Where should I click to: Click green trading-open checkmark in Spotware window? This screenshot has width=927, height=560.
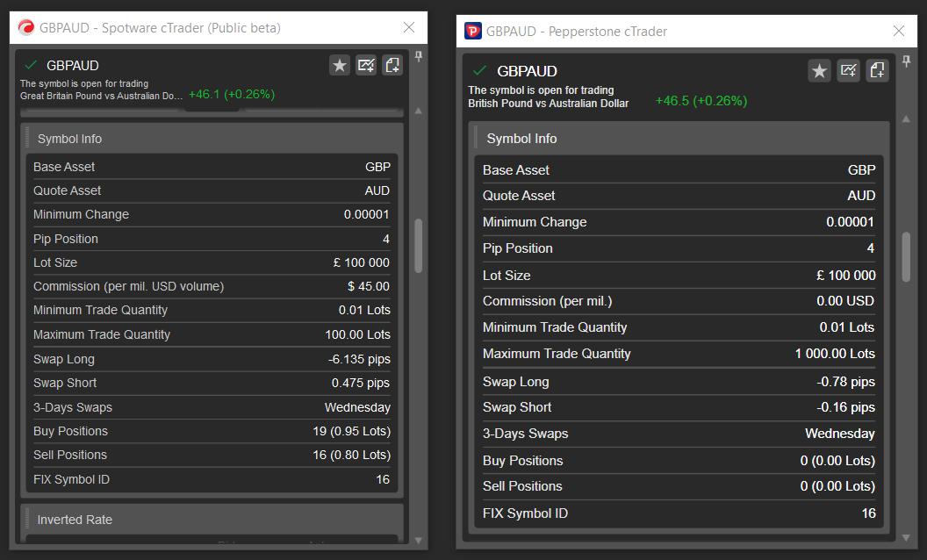[31, 64]
